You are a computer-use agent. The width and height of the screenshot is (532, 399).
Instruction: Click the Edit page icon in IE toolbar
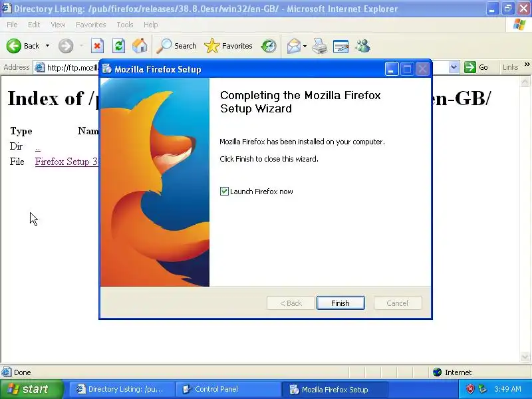pos(341,46)
